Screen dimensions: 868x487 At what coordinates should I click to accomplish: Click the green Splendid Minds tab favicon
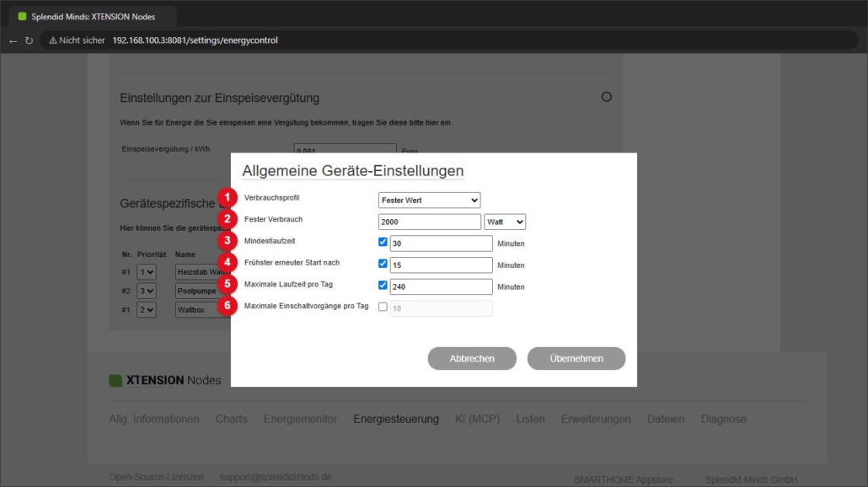coord(22,17)
